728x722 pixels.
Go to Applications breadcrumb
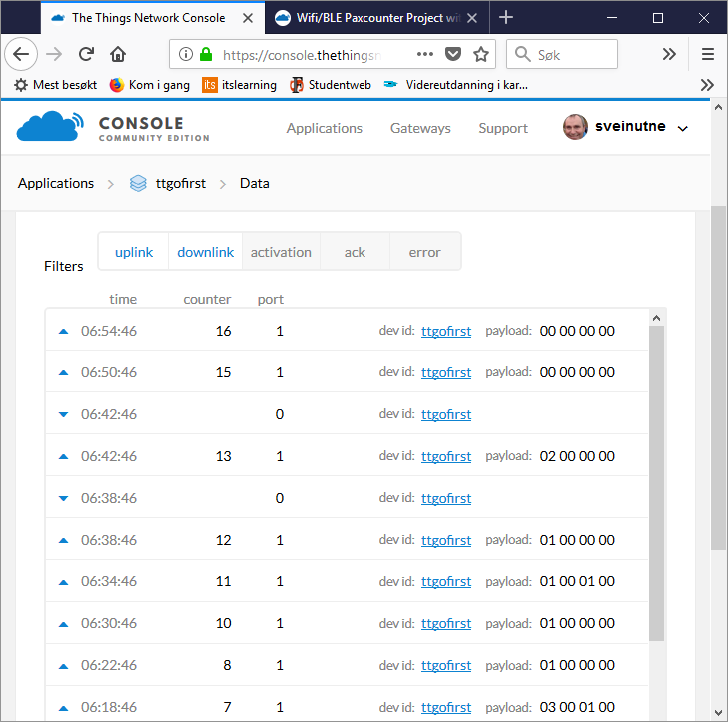coord(56,183)
